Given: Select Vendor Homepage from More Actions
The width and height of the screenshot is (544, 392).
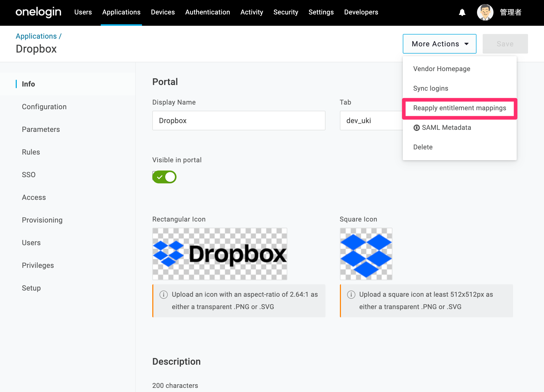Looking at the screenshot, I should pyautogui.click(x=460, y=69).
